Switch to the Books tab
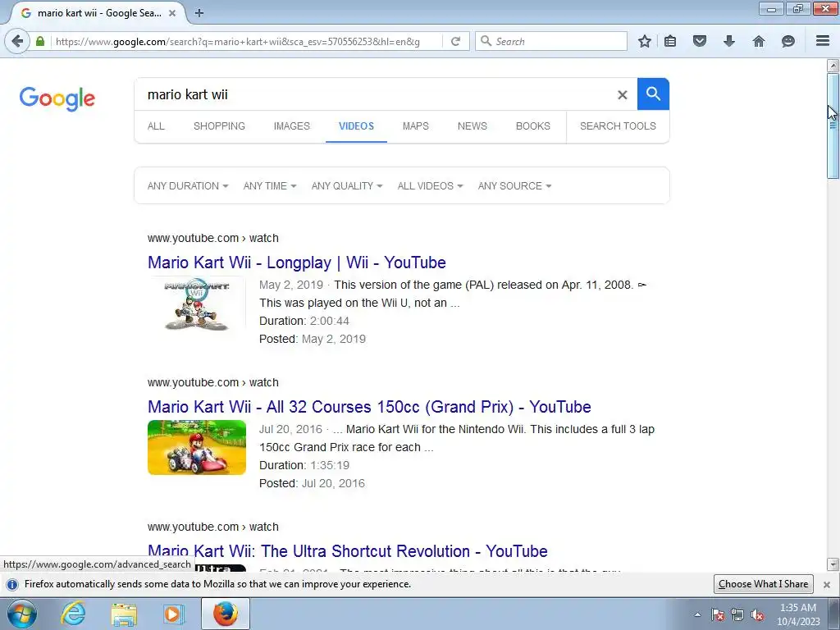The image size is (840, 630). click(533, 126)
